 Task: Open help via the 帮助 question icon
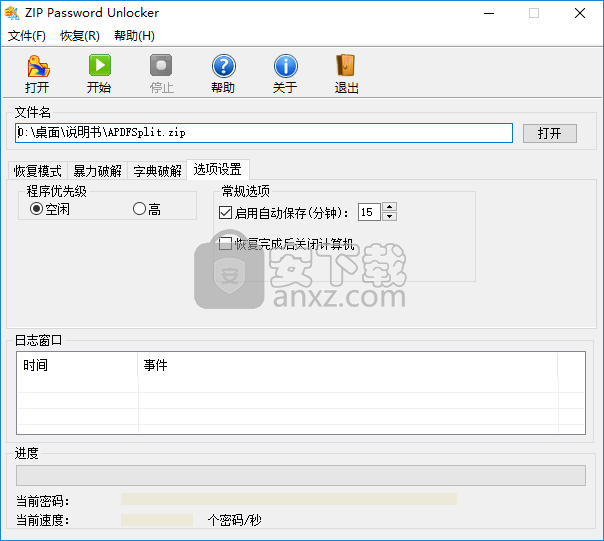pos(223,66)
